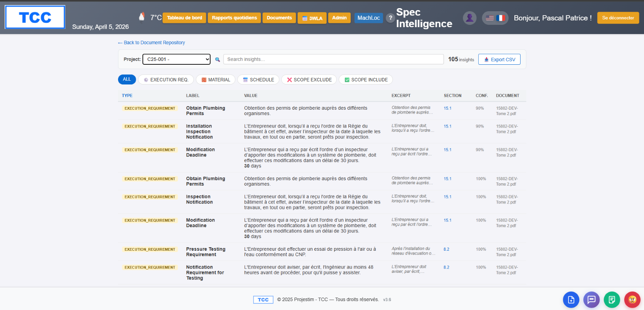Focus the Search insights field

(x=333, y=59)
